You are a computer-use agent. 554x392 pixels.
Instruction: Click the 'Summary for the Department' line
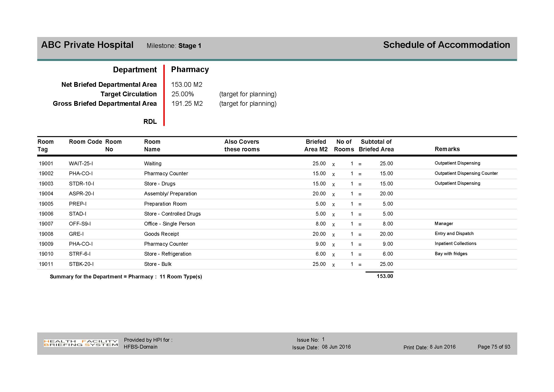pos(126,277)
